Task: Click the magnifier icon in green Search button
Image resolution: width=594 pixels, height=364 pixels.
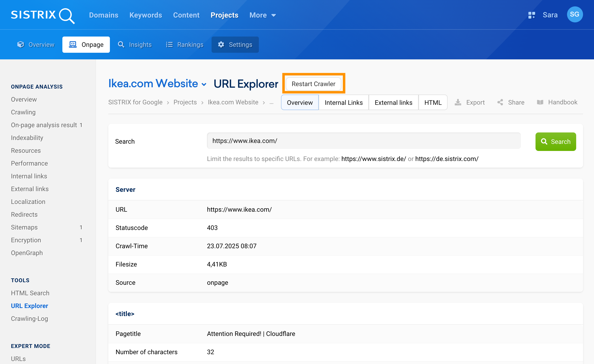Action: pyautogui.click(x=544, y=141)
